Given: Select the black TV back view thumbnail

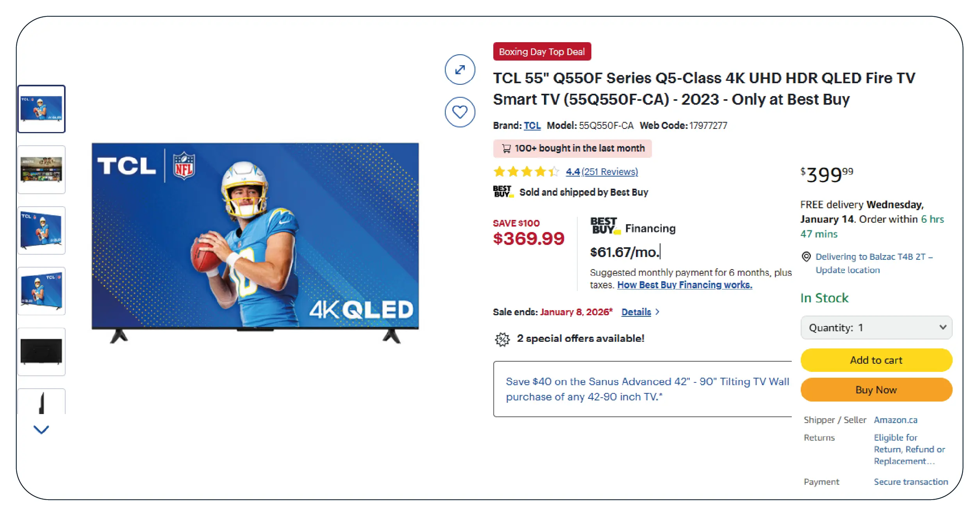Looking at the screenshot, I should [41, 352].
